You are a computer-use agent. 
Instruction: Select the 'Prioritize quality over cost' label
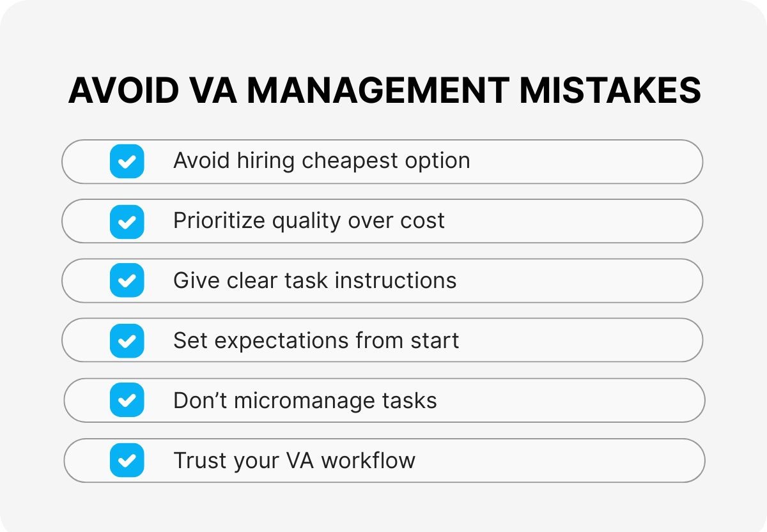[x=309, y=221]
